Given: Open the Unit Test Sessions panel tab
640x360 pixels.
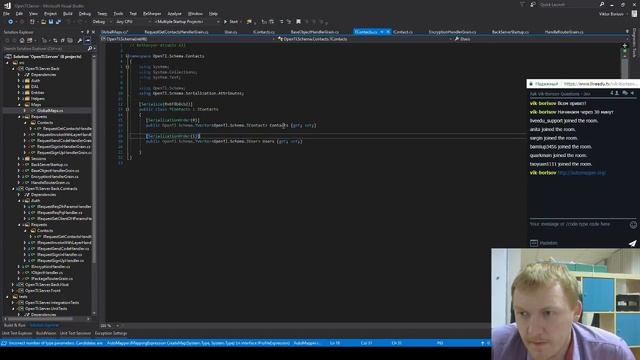Looking at the screenshot, I should 75,333.
